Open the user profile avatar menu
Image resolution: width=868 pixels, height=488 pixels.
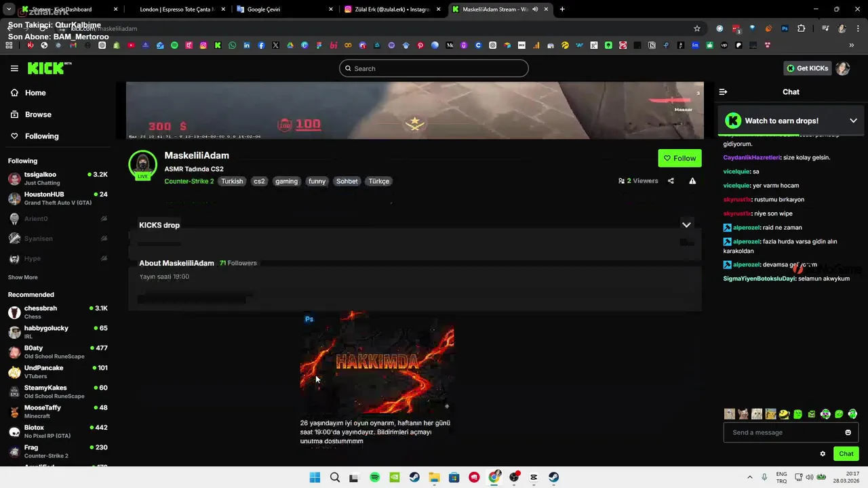click(x=843, y=68)
